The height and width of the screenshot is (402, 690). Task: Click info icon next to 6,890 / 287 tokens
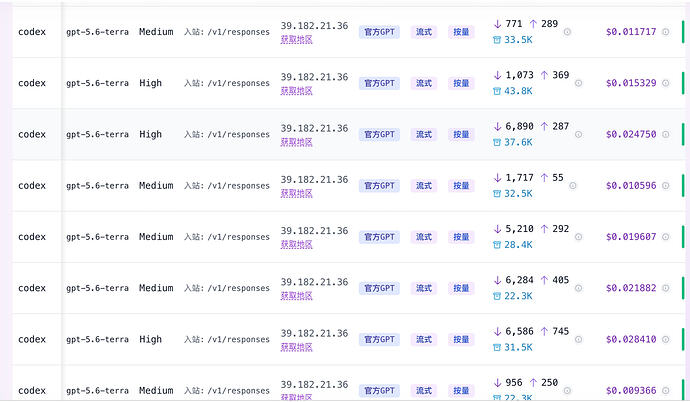click(578, 134)
